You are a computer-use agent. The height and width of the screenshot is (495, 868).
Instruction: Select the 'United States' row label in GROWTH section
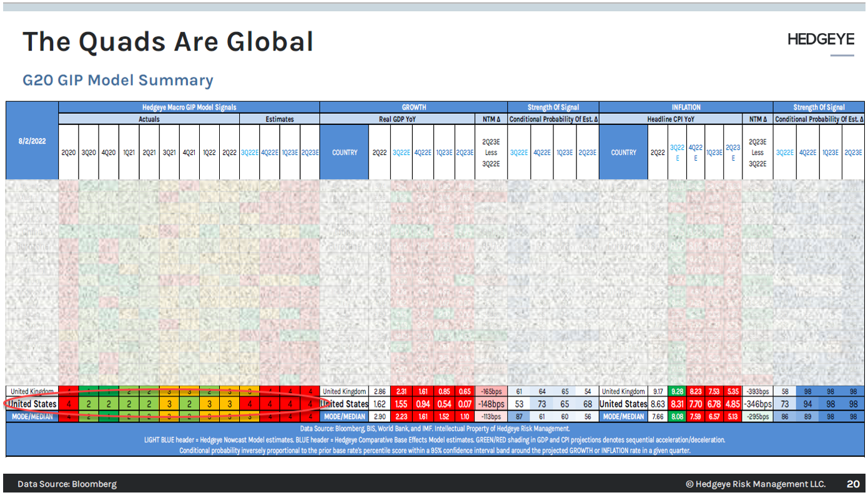(343, 404)
